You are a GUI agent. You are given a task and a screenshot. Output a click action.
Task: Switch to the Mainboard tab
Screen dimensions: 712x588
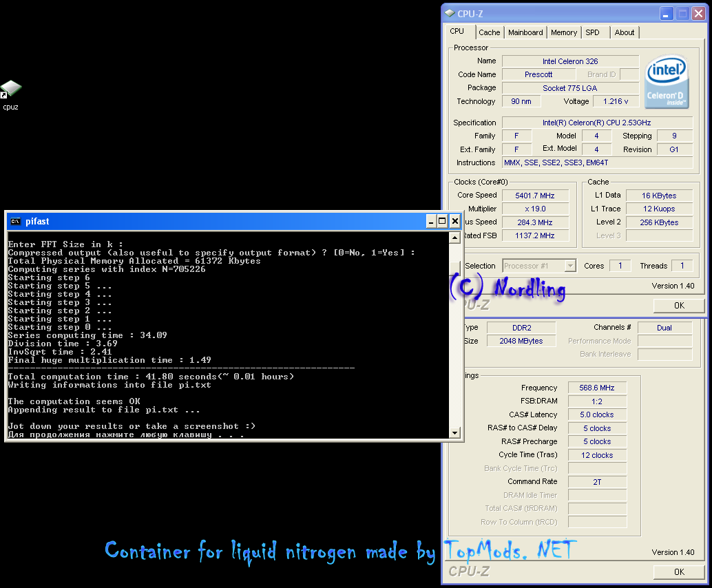(525, 32)
